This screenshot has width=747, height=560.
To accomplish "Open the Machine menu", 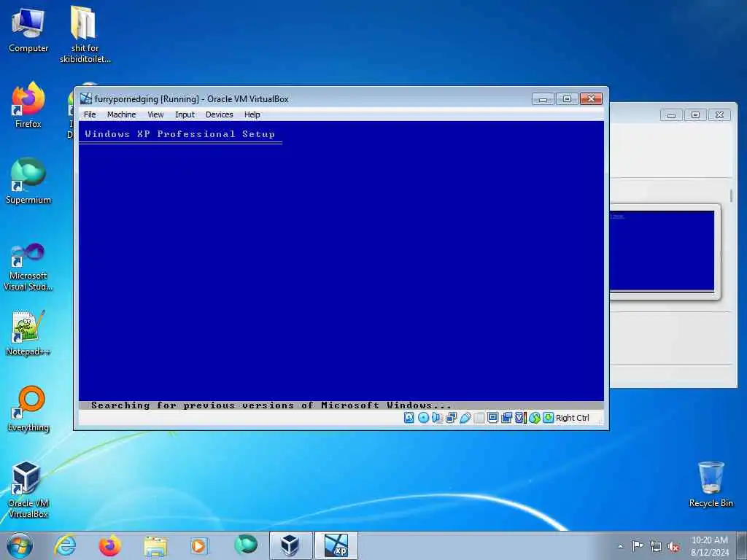I will tap(122, 114).
